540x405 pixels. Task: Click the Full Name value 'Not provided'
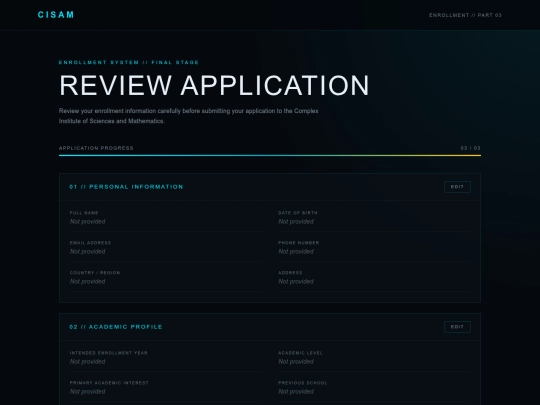pyautogui.click(x=87, y=221)
